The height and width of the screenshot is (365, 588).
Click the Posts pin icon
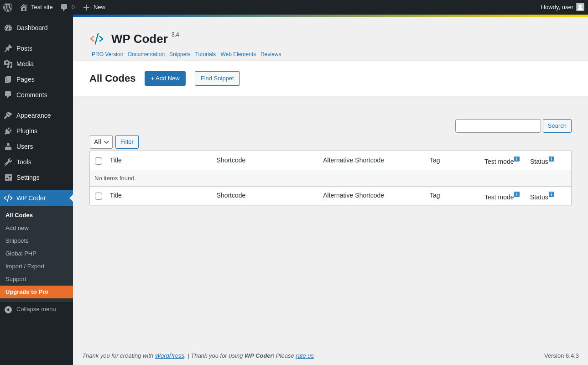pos(8,48)
